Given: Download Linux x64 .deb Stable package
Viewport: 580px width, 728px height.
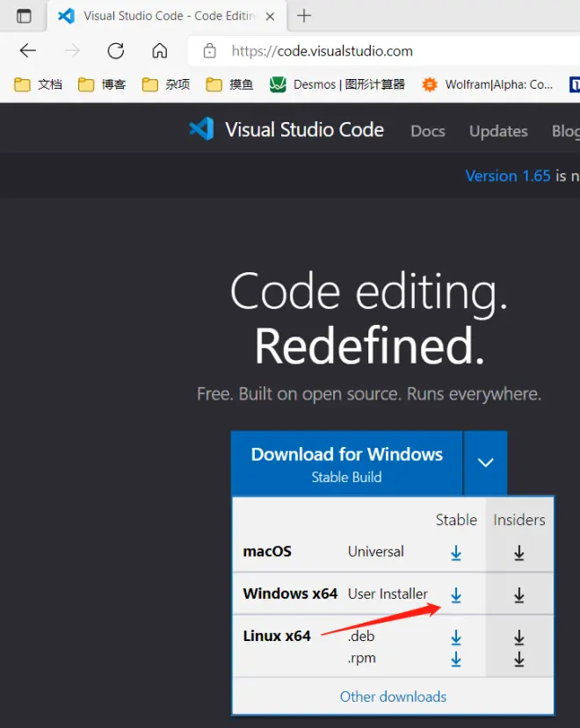Looking at the screenshot, I should 456,637.
